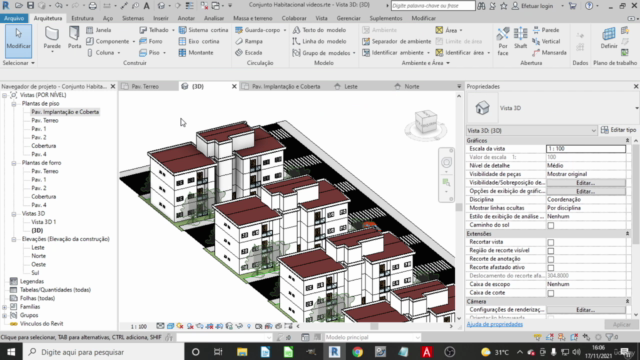
Task: Pick the Piso floor tool
Action: coord(149,53)
